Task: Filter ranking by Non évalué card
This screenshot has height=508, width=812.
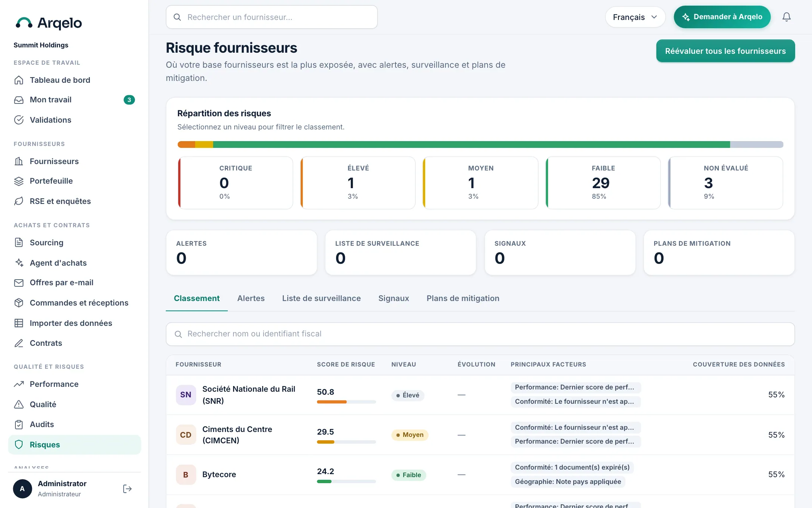Action: point(726,183)
